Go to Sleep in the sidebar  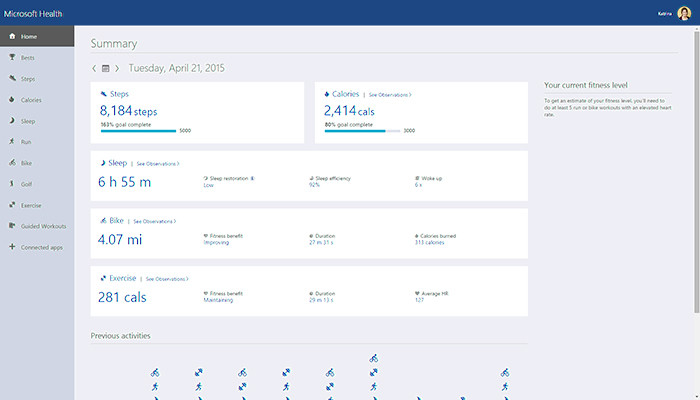click(37, 121)
